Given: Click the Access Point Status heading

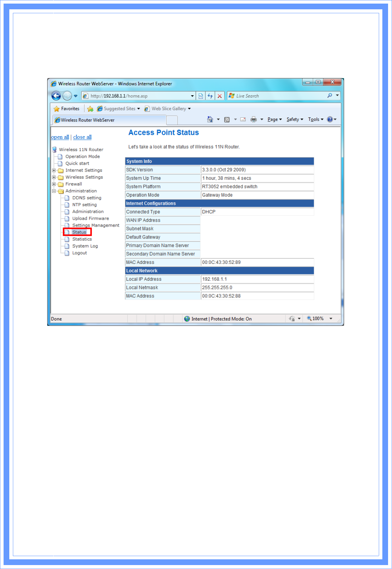Looking at the screenshot, I should pyautogui.click(x=163, y=132).
